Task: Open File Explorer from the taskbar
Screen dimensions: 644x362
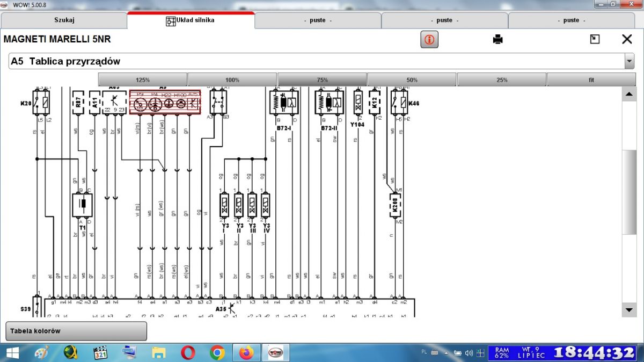Action: pos(159,353)
